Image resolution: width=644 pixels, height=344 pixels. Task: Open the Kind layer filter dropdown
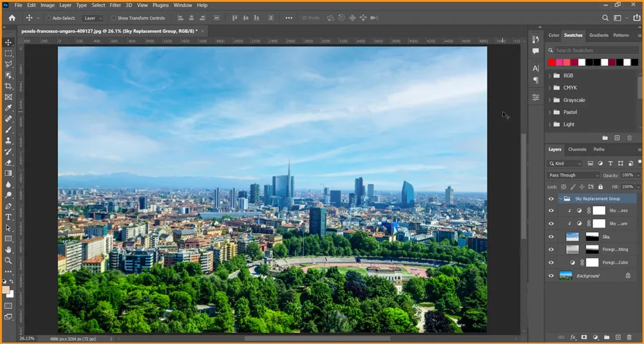(x=565, y=164)
